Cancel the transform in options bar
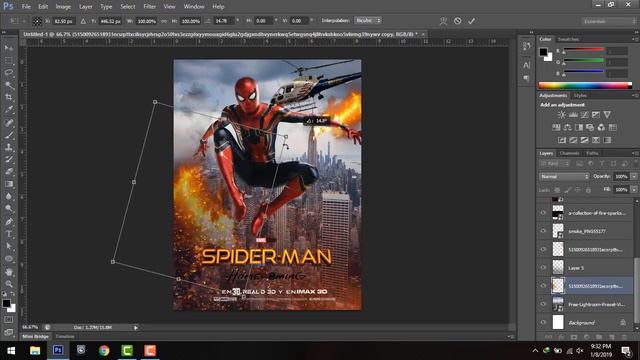The image size is (640, 360). (x=458, y=21)
